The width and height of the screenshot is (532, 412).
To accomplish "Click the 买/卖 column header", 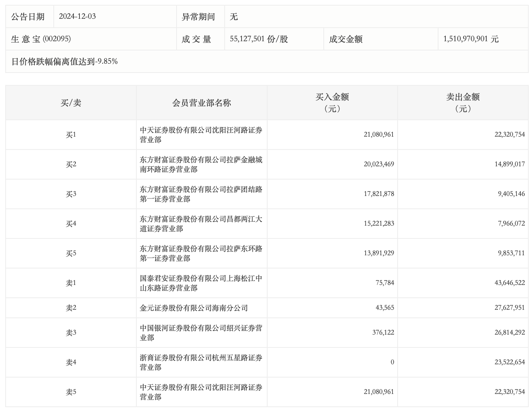I will click(x=71, y=103).
